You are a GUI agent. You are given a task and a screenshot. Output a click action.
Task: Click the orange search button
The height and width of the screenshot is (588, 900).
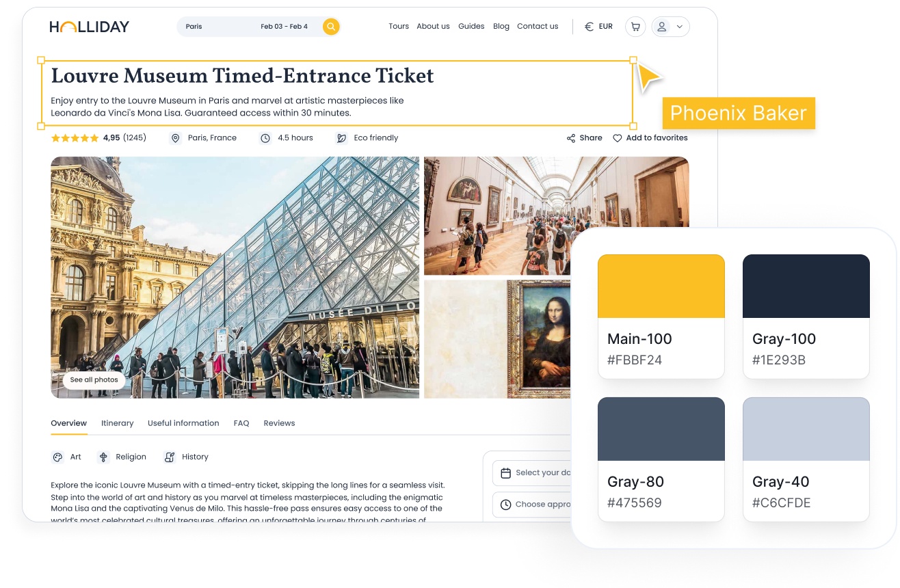tap(331, 27)
